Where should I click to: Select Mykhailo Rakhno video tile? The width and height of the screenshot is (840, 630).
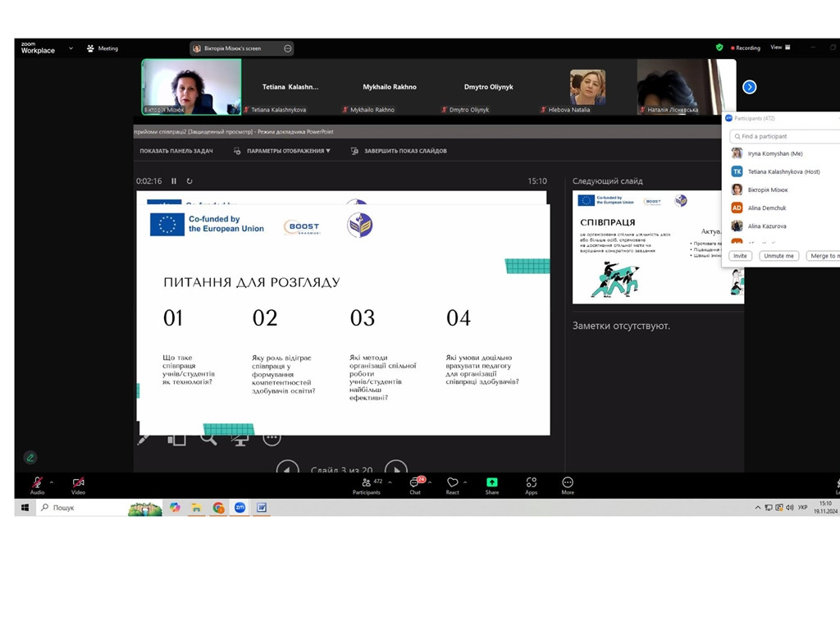pyautogui.click(x=390, y=87)
